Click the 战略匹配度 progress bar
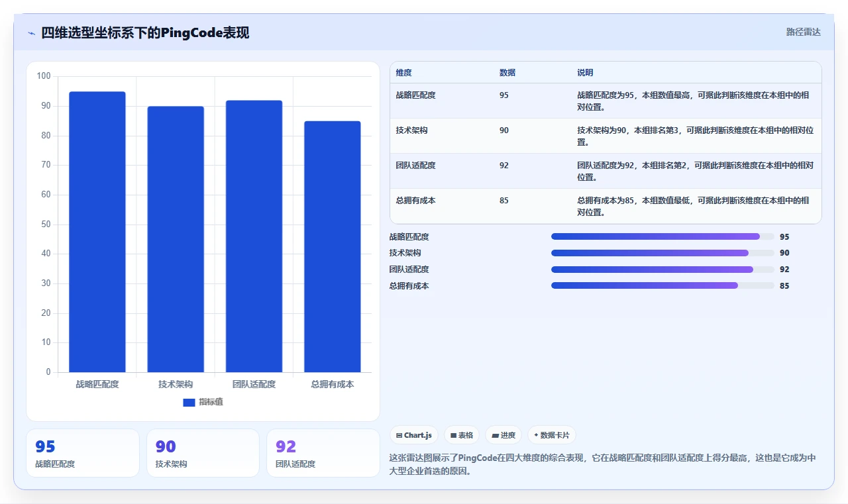 tap(662, 236)
